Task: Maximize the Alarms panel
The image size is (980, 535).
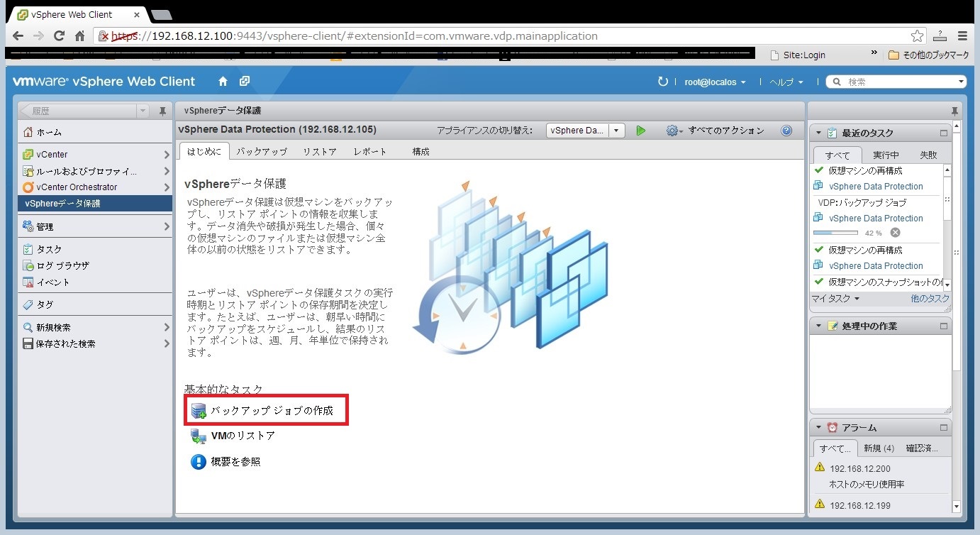Action: [944, 428]
